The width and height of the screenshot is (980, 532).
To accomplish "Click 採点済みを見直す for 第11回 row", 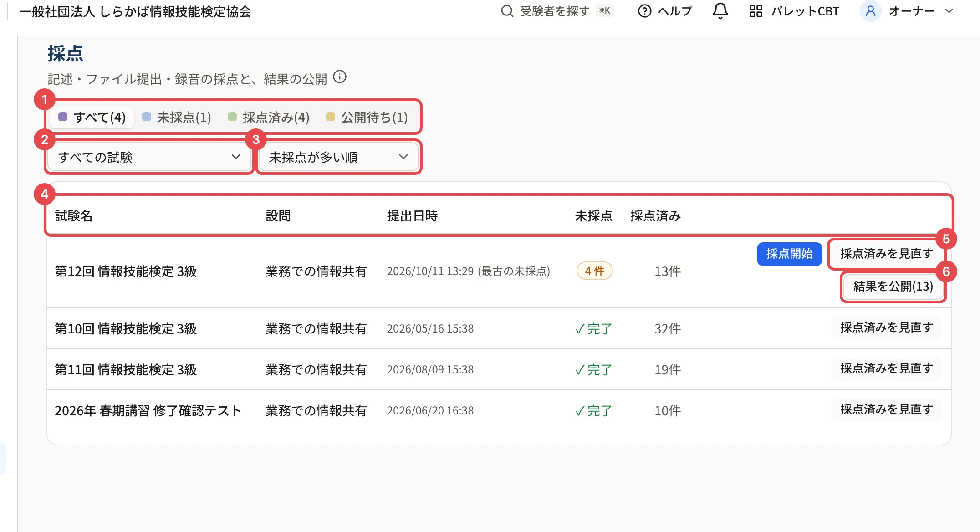I will coord(886,368).
